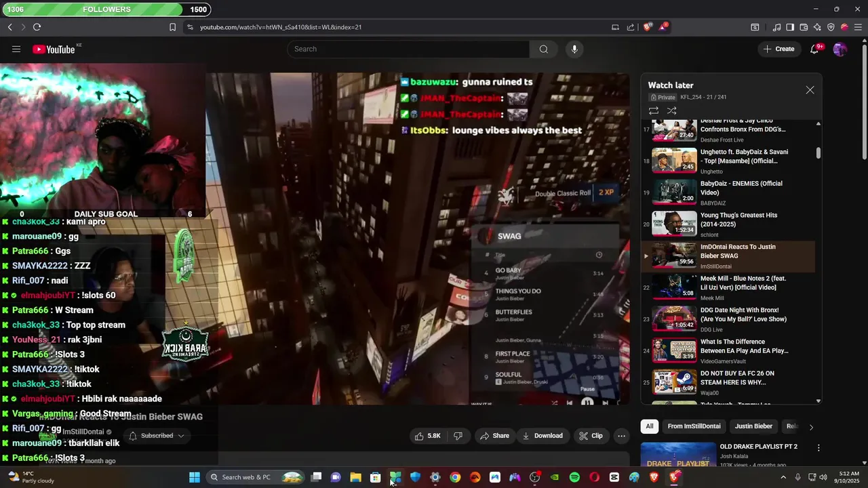868x488 pixels.
Task: Play BabyDaiz - ENEMIES video
Action: [729, 192]
